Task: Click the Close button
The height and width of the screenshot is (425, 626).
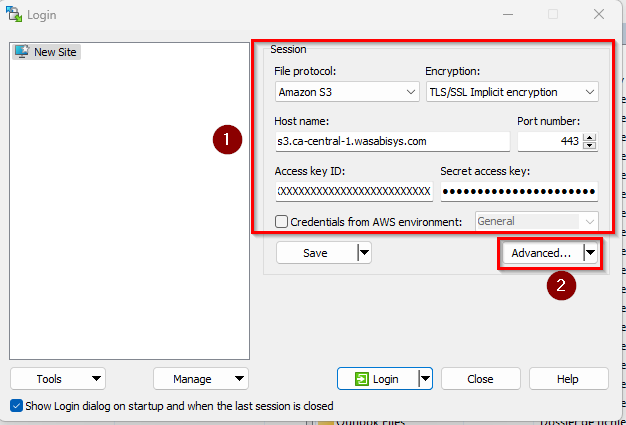Action: (481, 379)
